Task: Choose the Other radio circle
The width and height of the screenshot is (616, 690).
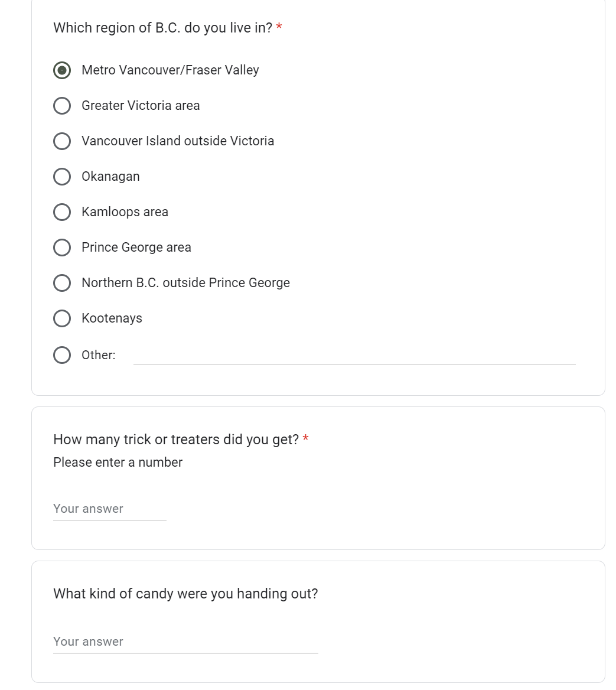Action: coord(62,355)
